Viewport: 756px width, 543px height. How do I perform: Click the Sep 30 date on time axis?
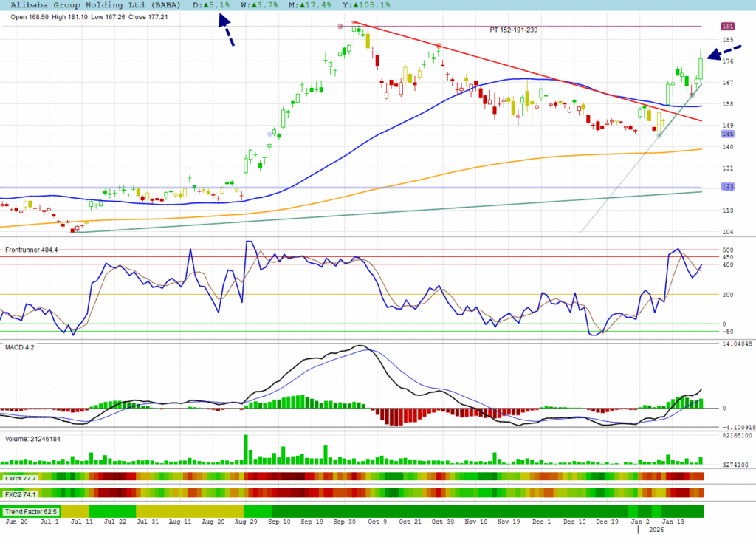(x=344, y=522)
